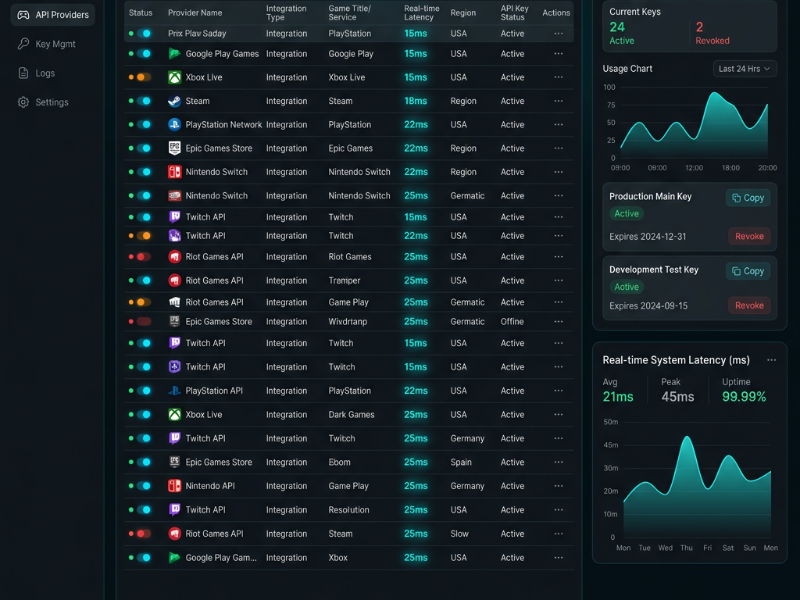Click the Active badge on Development Test Key
Viewport: 800px width, 600px height.
click(627, 287)
